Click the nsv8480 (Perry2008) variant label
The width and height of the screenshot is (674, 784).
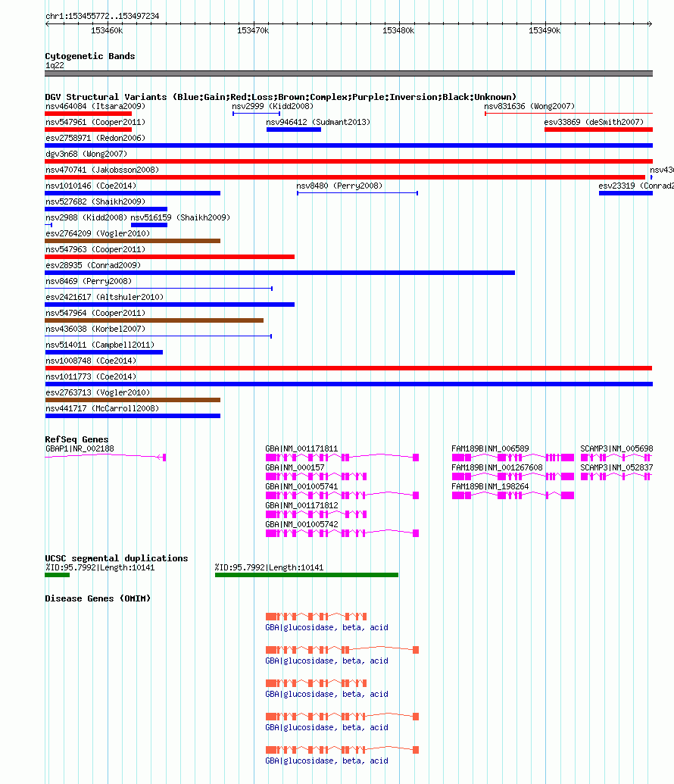pyautogui.click(x=339, y=186)
